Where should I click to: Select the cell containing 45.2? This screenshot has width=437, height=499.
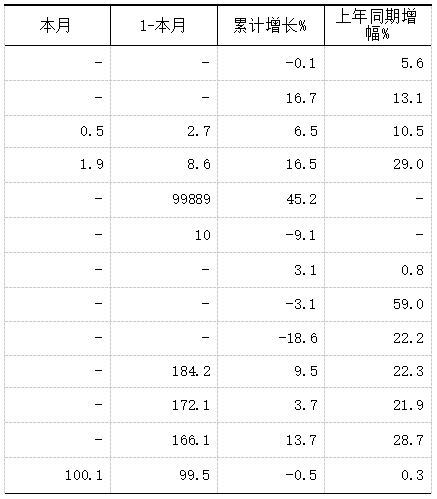point(271,199)
